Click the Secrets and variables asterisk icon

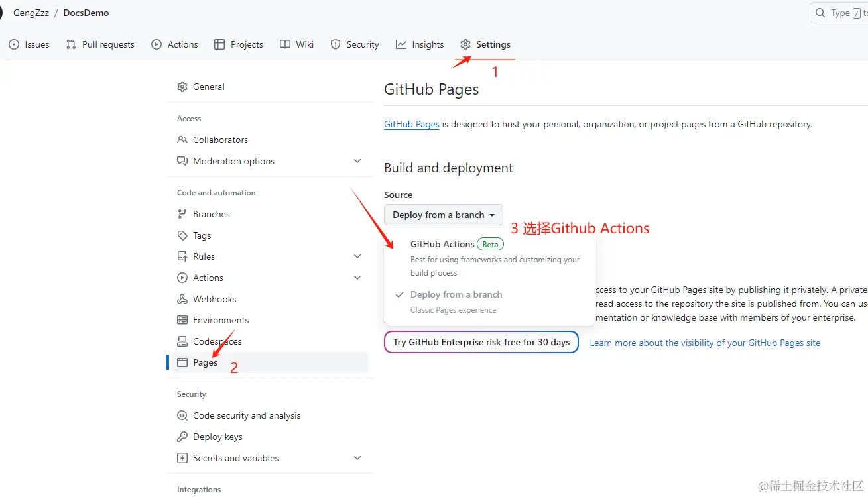pyautogui.click(x=182, y=458)
